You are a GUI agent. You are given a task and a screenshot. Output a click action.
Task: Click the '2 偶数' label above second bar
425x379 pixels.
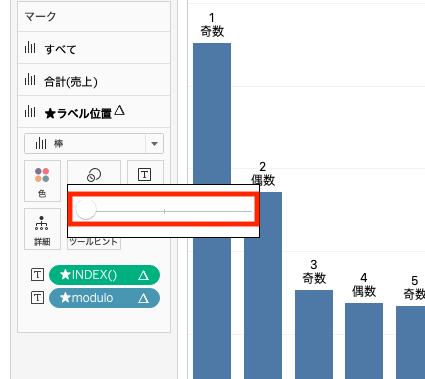263,174
